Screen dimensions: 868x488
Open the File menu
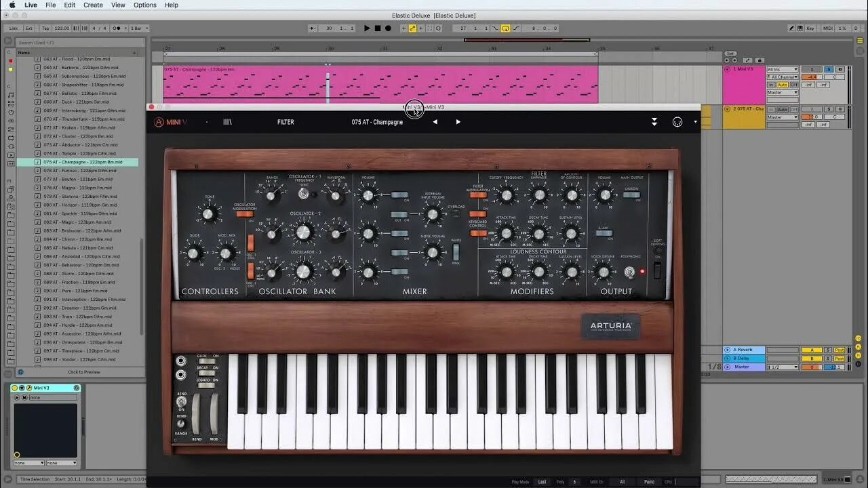click(51, 5)
